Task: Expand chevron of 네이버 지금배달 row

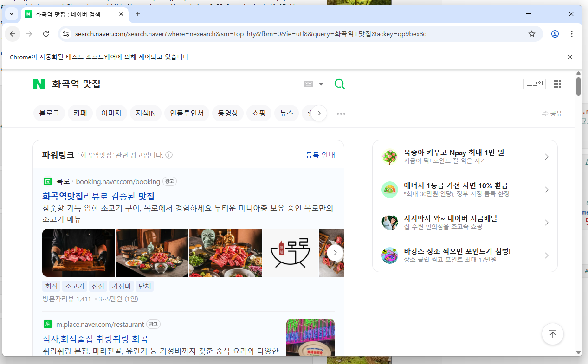Action: 546,223
